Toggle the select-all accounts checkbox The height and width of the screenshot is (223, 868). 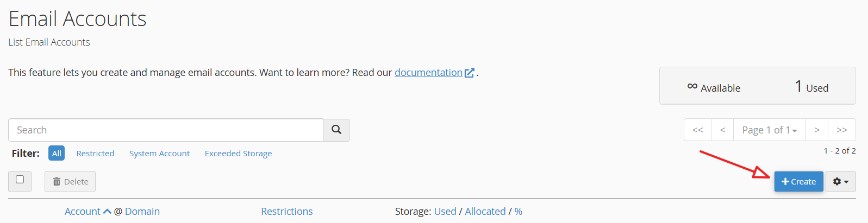(x=20, y=180)
